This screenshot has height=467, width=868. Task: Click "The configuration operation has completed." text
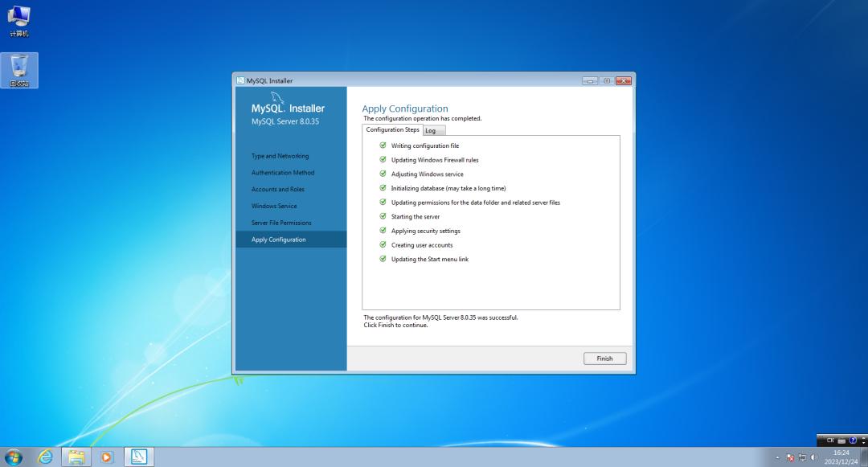coord(423,118)
